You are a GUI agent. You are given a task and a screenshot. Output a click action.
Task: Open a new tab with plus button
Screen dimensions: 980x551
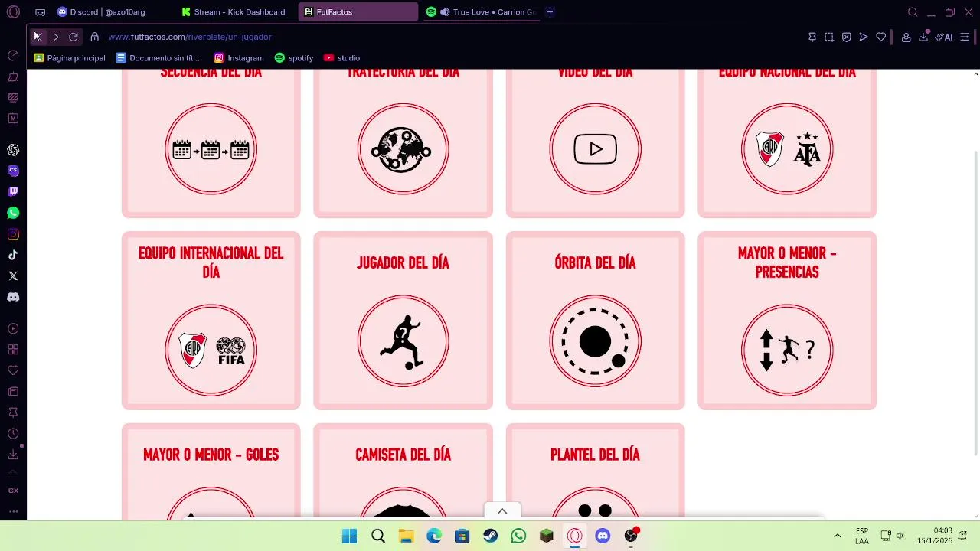click(x=550, y=12)
